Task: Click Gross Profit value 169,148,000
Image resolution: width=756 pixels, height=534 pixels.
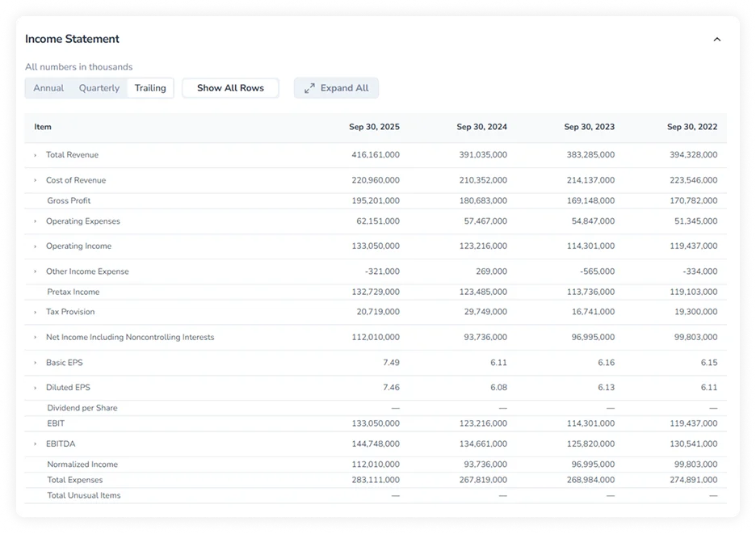Action: [590, 200]
